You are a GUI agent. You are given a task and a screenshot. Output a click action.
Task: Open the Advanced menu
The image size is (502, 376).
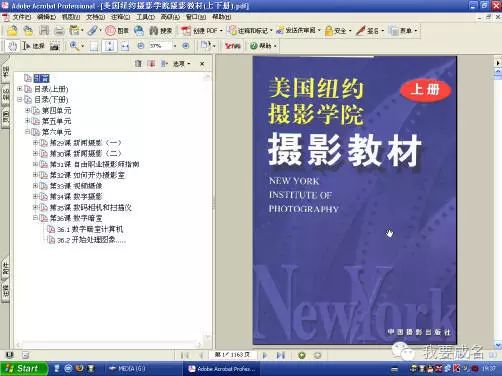point(170,17)
